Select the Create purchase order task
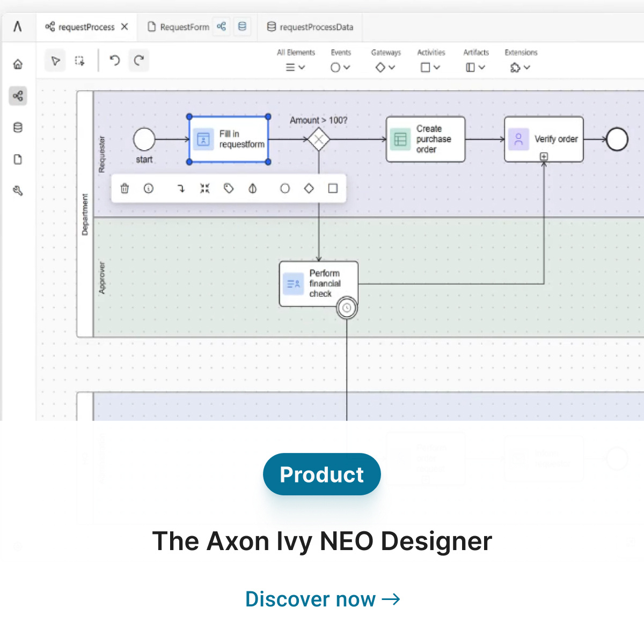644x644 pixels. tap(426, 139)
